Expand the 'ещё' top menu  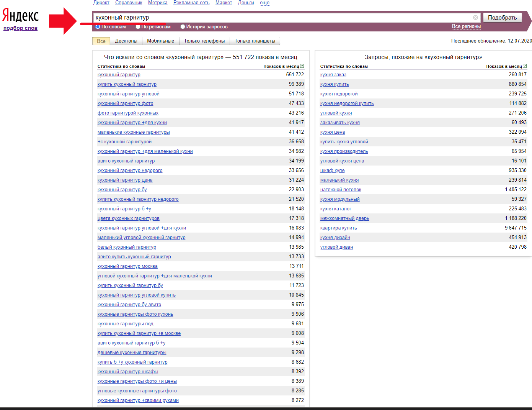pyautogui.click(x=264, y=3)
